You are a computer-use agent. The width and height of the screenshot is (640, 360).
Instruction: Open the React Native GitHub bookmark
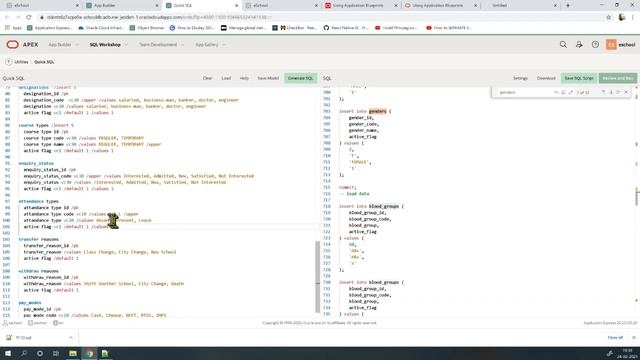click(345, 28)
